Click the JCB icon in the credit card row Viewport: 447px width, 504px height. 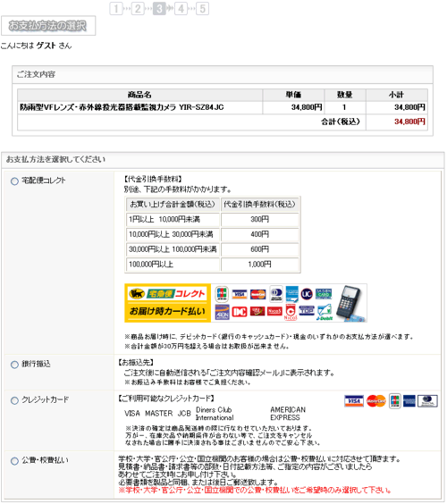tap(395, 401)
